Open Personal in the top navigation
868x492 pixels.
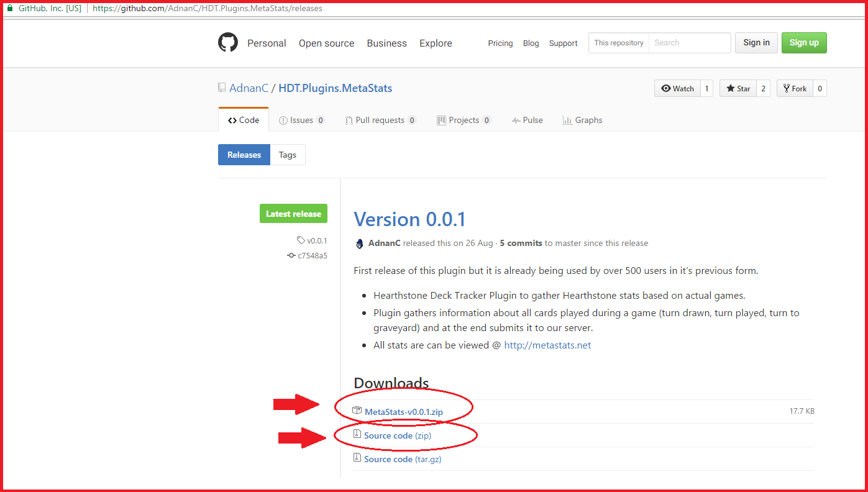coord(267,43)
